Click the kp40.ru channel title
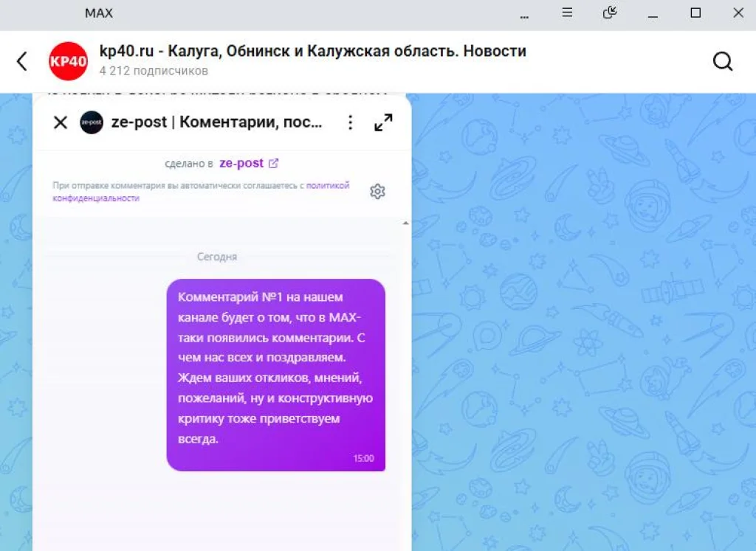Image resolution: width=756 pixels, height=551 pixels. coord(312,52)
